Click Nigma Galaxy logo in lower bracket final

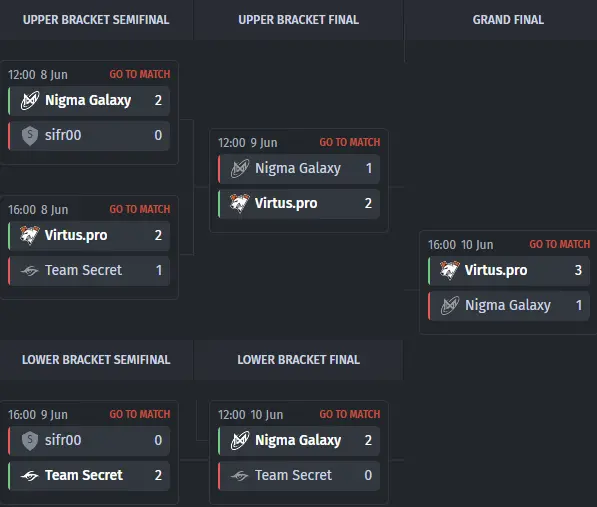point(239,440)
